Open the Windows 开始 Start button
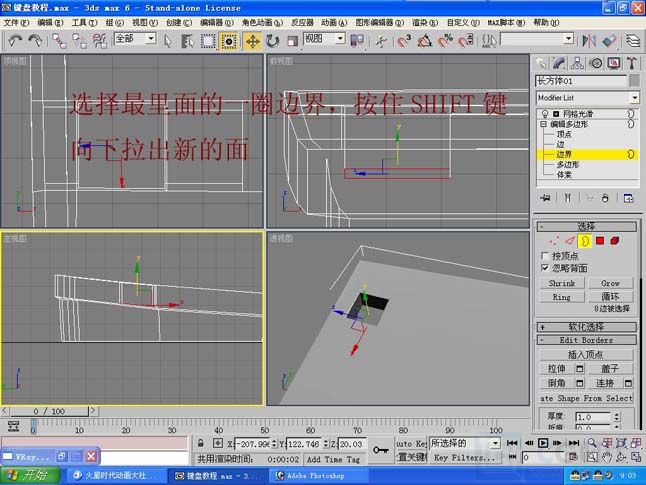 click(x=30, y=475)
